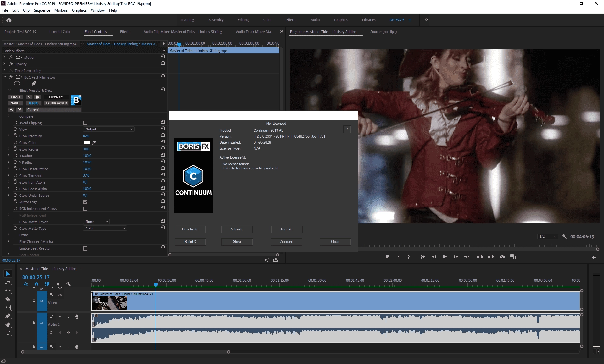
Task: Open Glow Matte Layer dropdown
Action: click(x=96, y=222)
